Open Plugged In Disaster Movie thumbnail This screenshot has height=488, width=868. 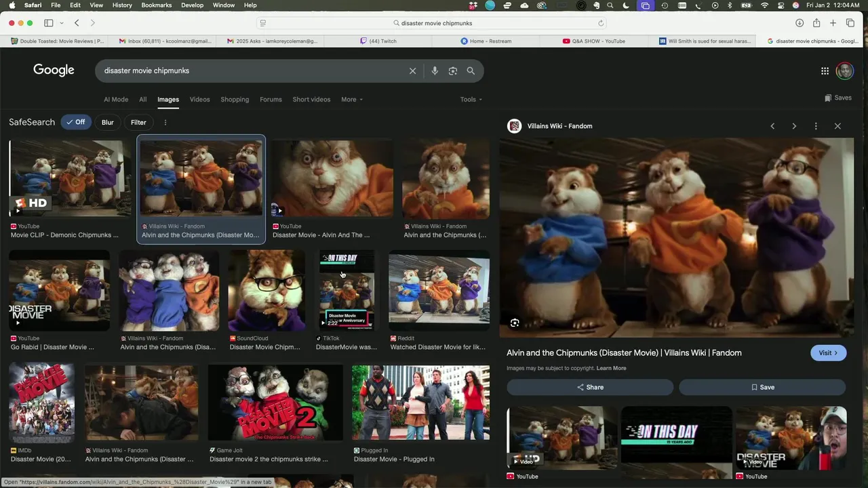point(420,404)
